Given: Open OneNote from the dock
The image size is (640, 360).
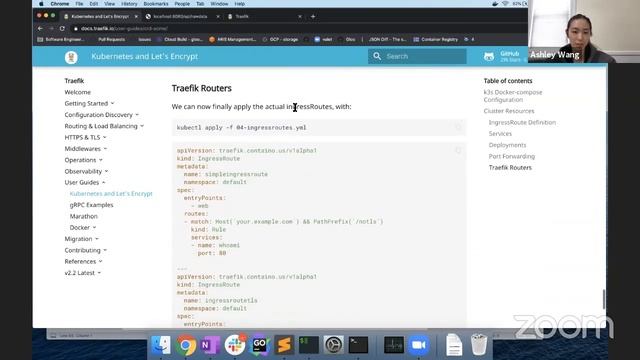Looking at the screenshot, I should coord(209,345).
